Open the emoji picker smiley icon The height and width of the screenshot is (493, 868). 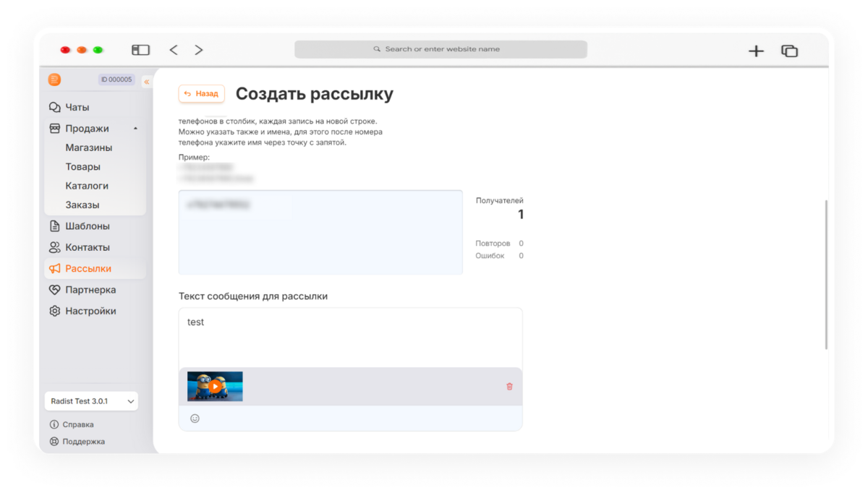click(195, 419)
